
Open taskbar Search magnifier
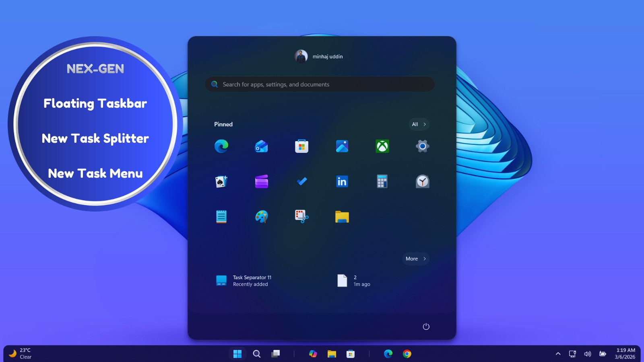(256, 354)
